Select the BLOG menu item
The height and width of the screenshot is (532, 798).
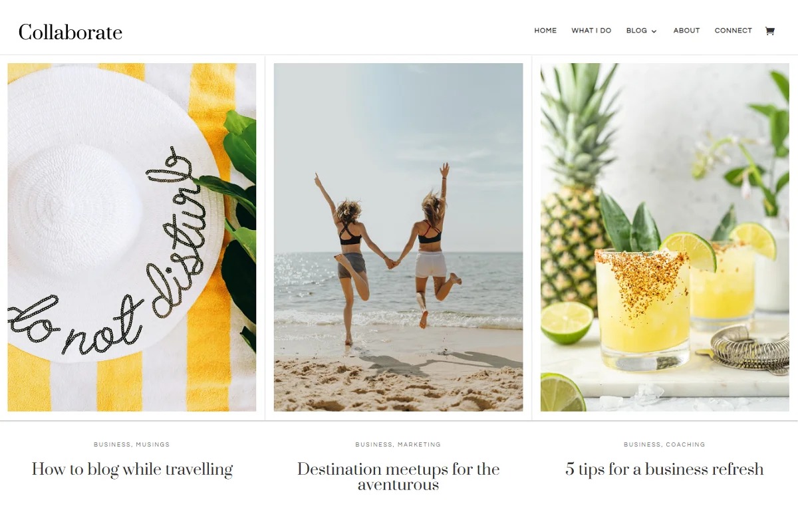click(636, 31)
